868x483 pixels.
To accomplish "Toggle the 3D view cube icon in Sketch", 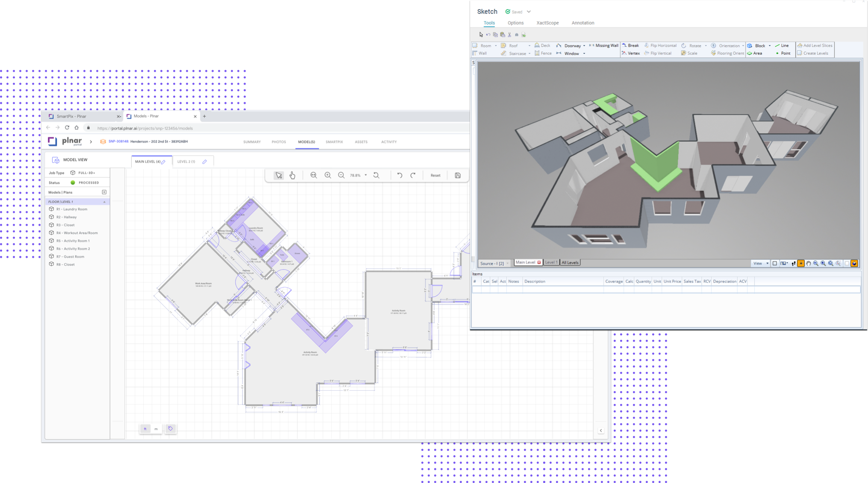I will 854,263.
